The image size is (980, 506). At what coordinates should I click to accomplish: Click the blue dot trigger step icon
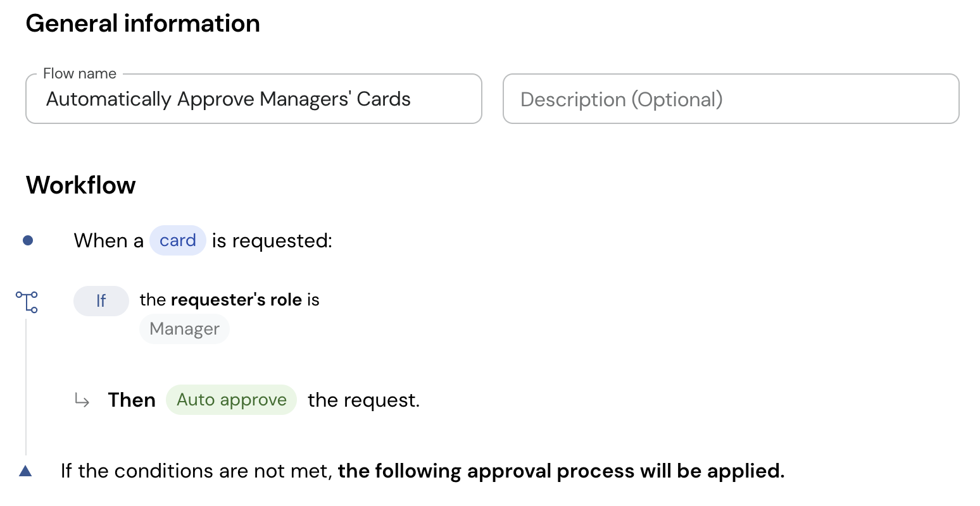28,240
